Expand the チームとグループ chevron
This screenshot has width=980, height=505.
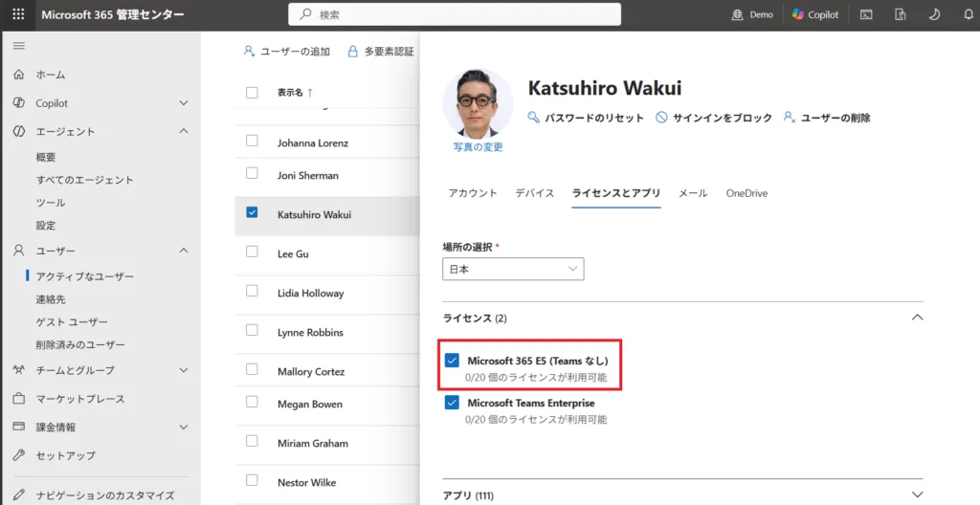click(184, 370)
